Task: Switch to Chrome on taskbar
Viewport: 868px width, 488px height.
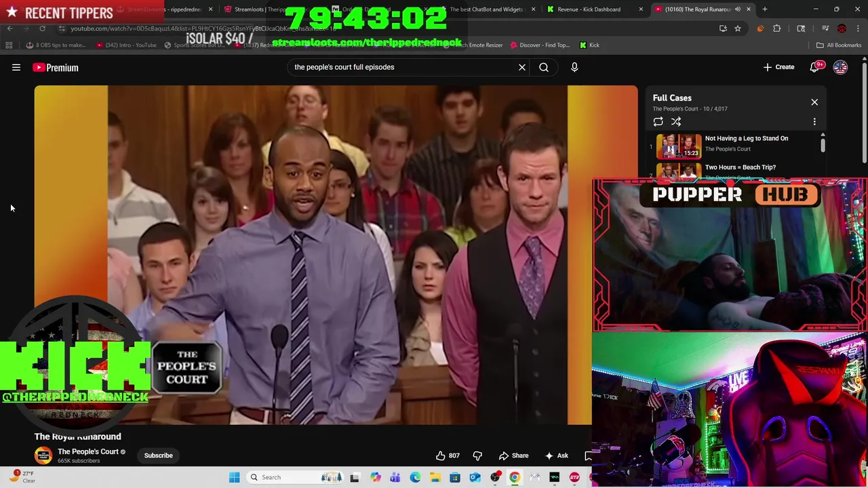Action: pyautogui.click(x=515, y=477)
